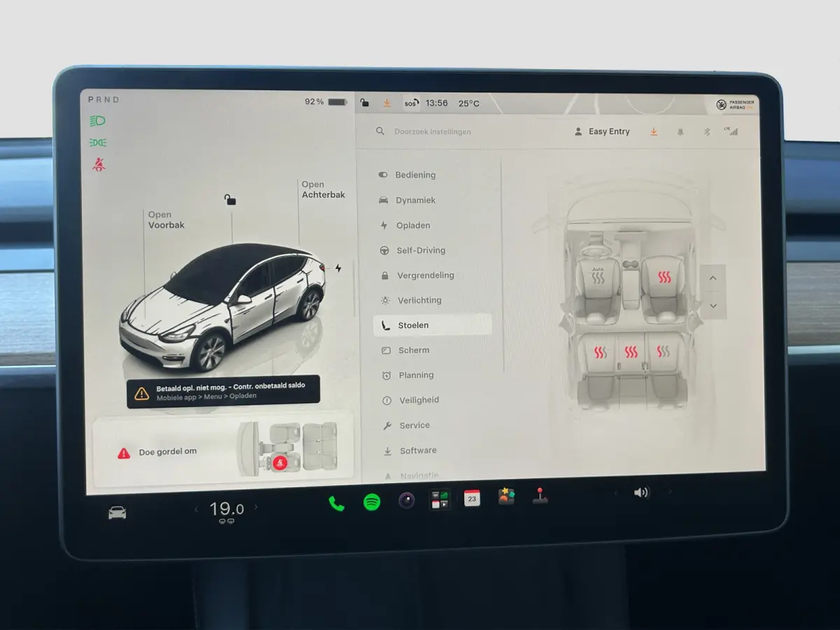Tap Open Voorbak to open frunk
Viewport: 840px width, 630px height.
pyautogui.click(x=166, y=220)
